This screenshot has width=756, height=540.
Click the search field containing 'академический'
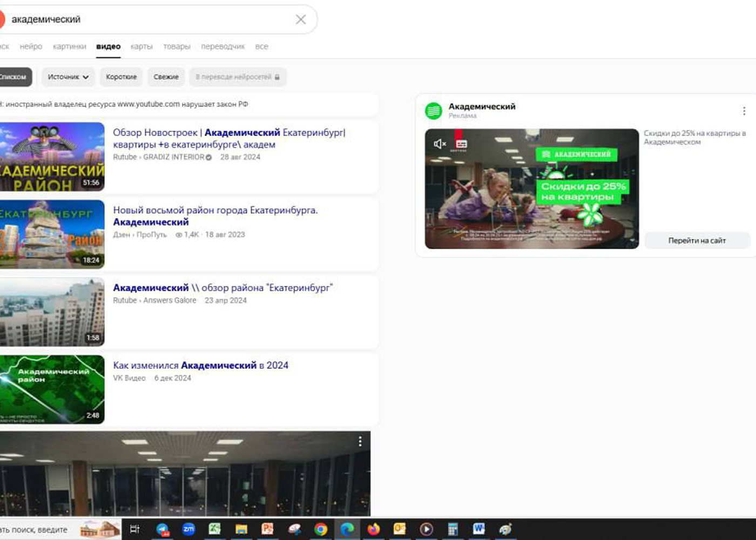point(151,19)
